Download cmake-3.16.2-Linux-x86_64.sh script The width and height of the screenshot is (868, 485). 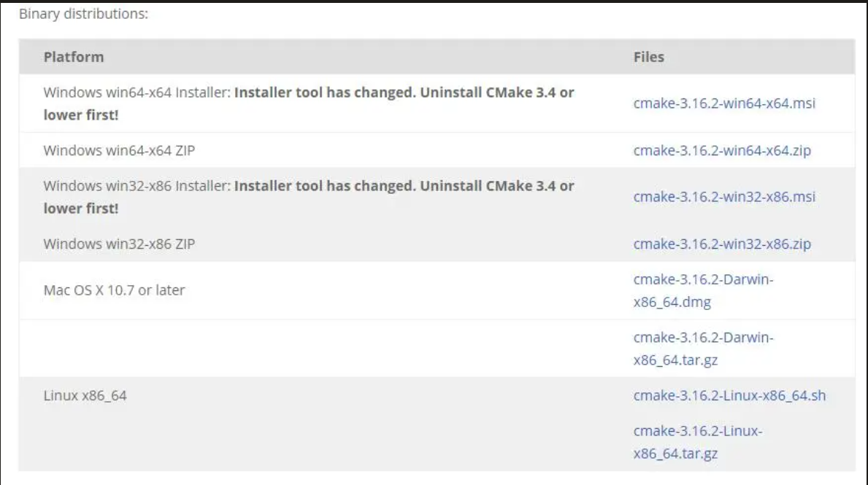point(729,395)
